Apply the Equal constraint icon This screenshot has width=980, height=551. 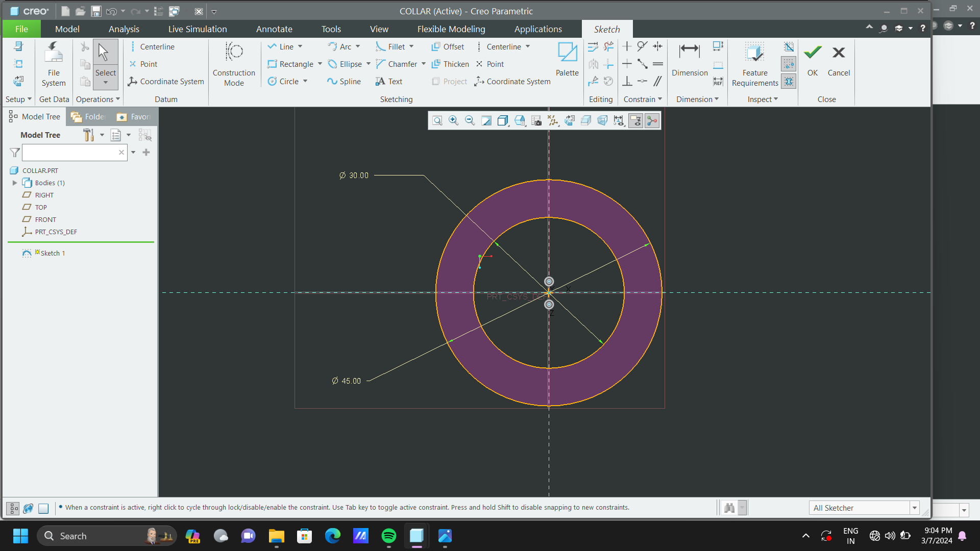point(658,64)
